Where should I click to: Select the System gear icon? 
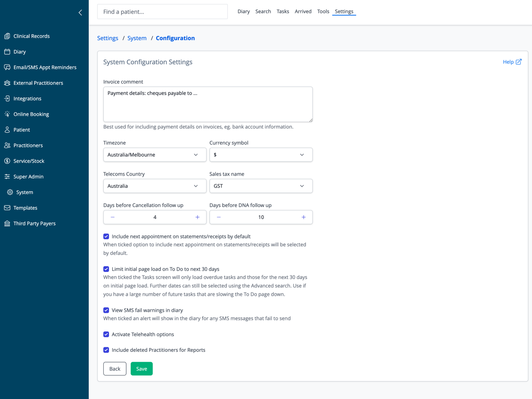[x=10, y=192]
